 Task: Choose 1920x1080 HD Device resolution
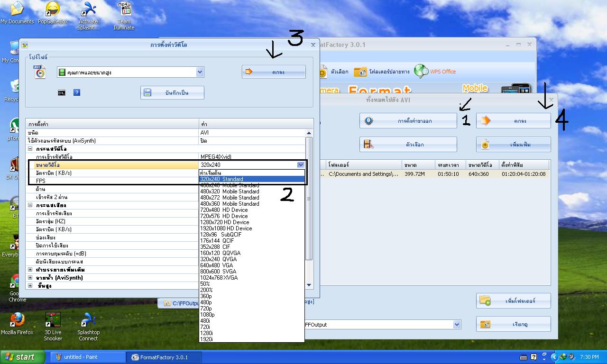(x=252, y=228)
